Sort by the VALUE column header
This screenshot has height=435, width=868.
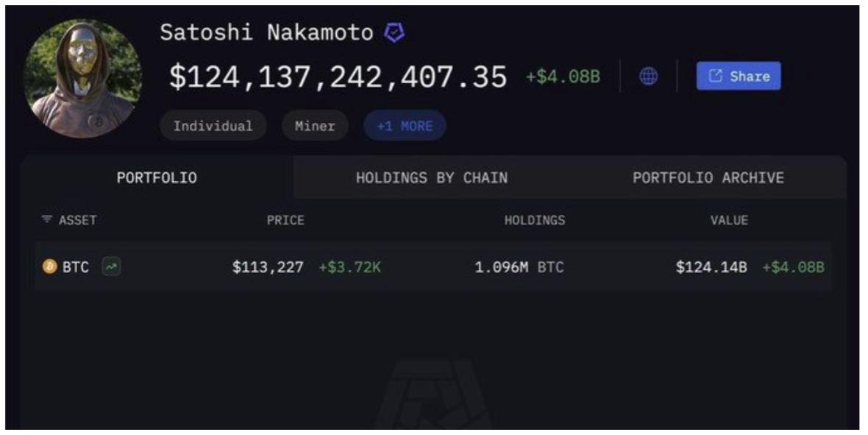click(x=729, y=220)
